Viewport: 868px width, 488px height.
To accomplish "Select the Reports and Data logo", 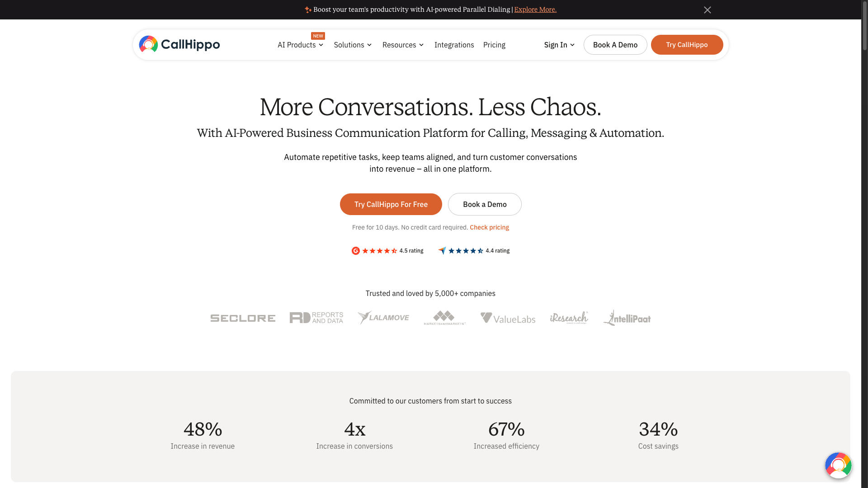I will pos(316,318).
